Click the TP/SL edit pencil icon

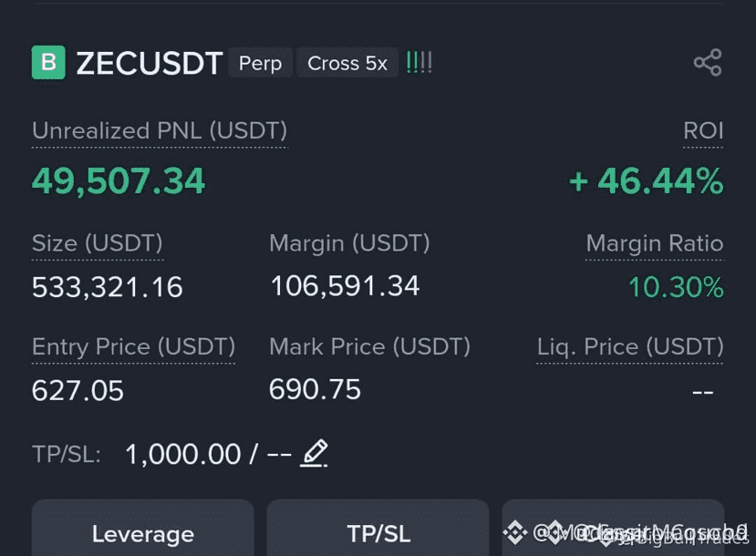(315, 453)
